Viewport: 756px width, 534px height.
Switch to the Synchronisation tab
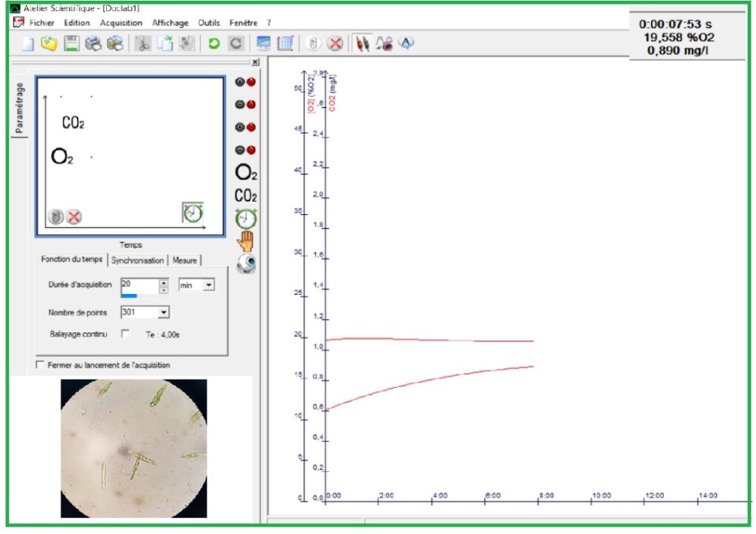pyautogui.click(x=137, y=261)
